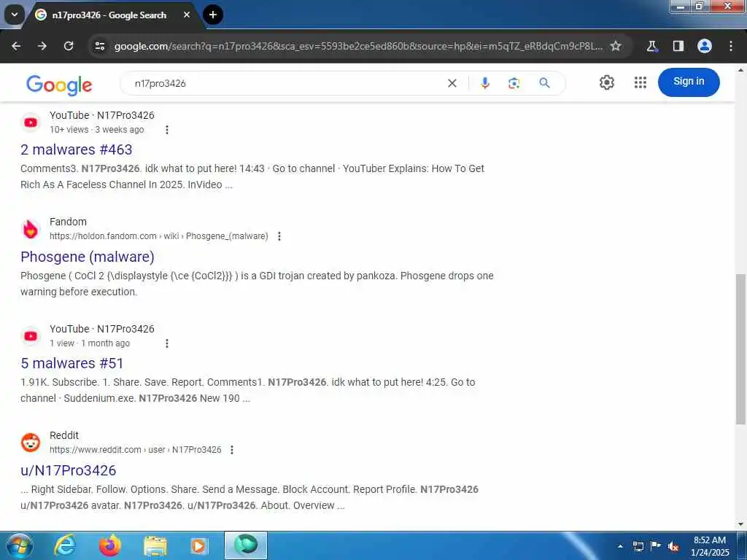Screen dimensions: 747x560
Task: Open Action Center flag icon
Action: coord(656,546)
